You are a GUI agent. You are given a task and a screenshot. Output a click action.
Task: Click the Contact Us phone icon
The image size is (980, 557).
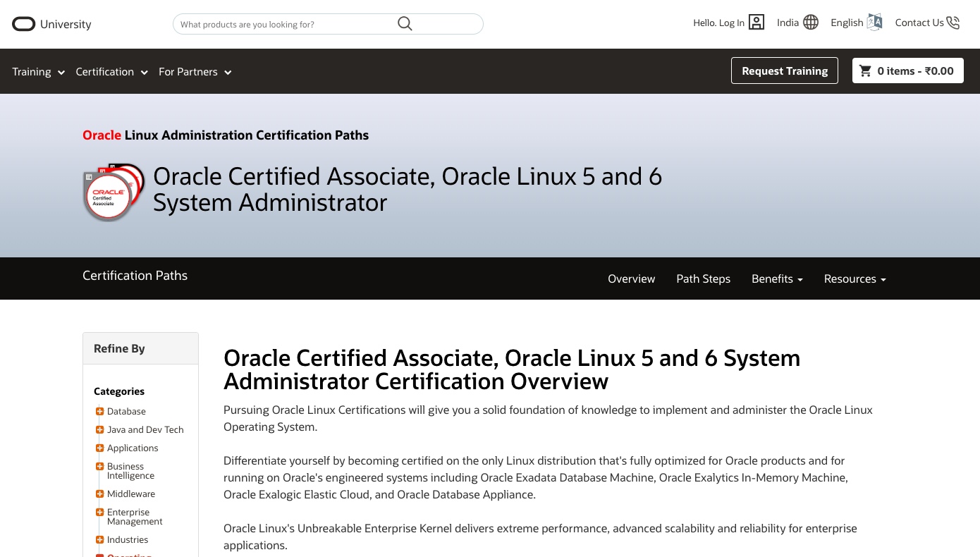tap(953, 23)
